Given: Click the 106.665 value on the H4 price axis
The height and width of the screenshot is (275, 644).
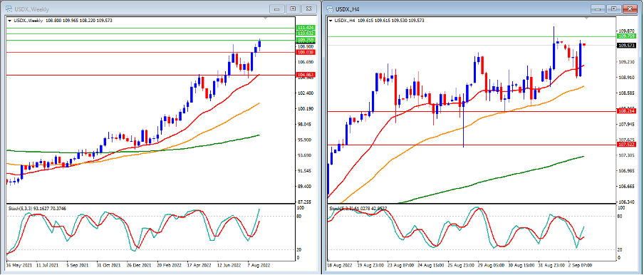Looking at the screenshot, I should [627, 187].
